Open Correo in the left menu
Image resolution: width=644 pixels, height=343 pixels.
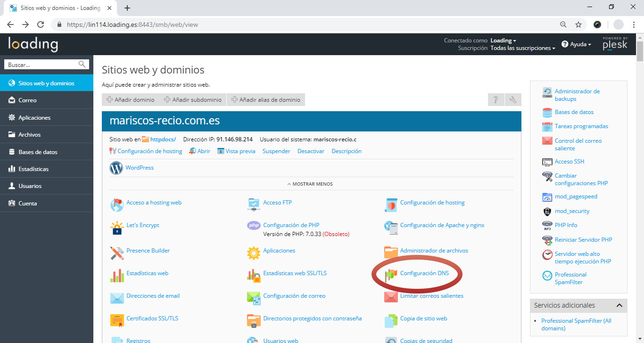[x=47, y=100]
